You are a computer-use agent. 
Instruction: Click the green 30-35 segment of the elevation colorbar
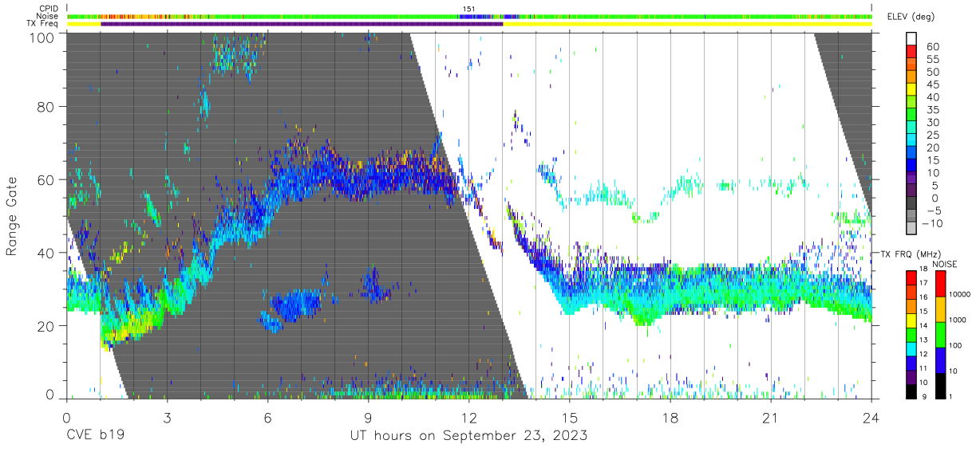click(911, 116)
